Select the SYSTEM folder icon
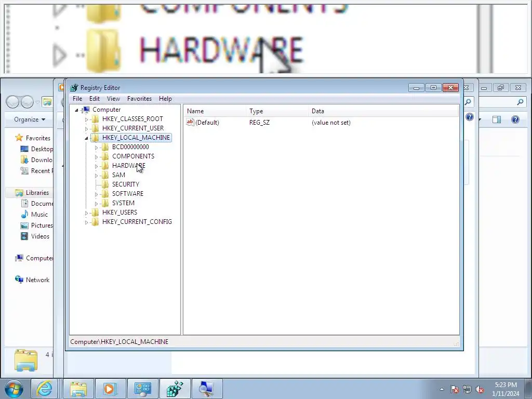The image size is (532, 399). [x=105, y=203]
